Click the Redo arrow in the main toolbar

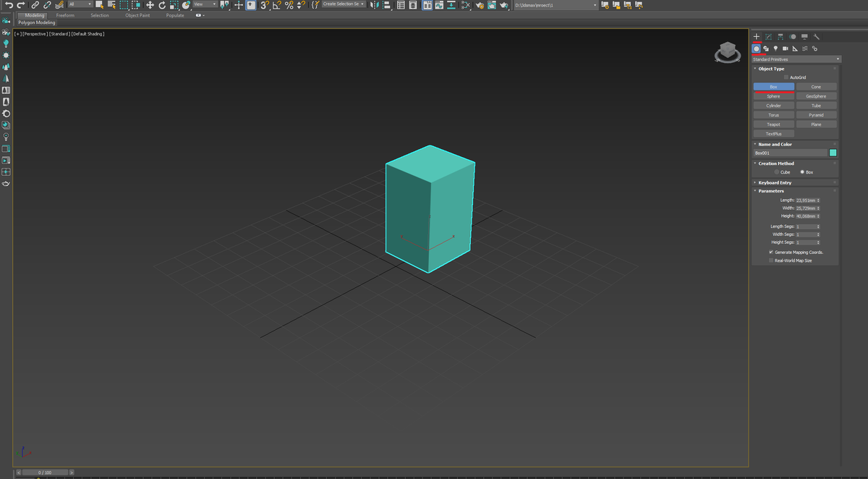[21, 4]
